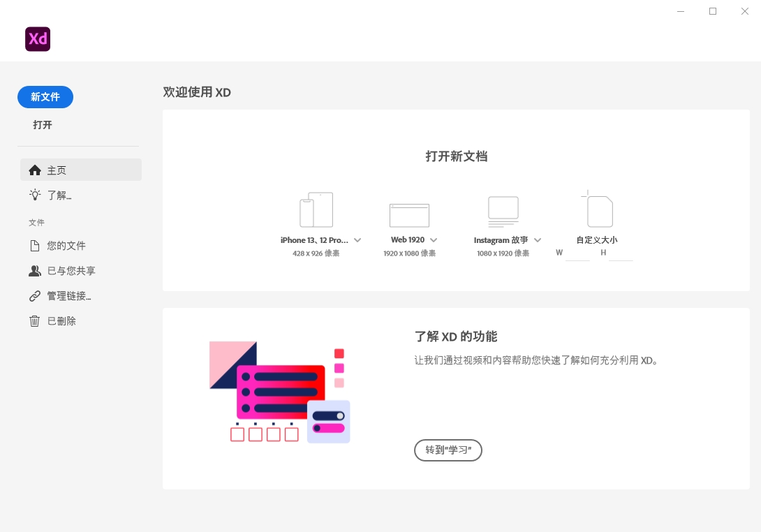Viewport: 761px width, 532px height.
Task: Click the trash icon for 已删除
Action: coord(35,321)
